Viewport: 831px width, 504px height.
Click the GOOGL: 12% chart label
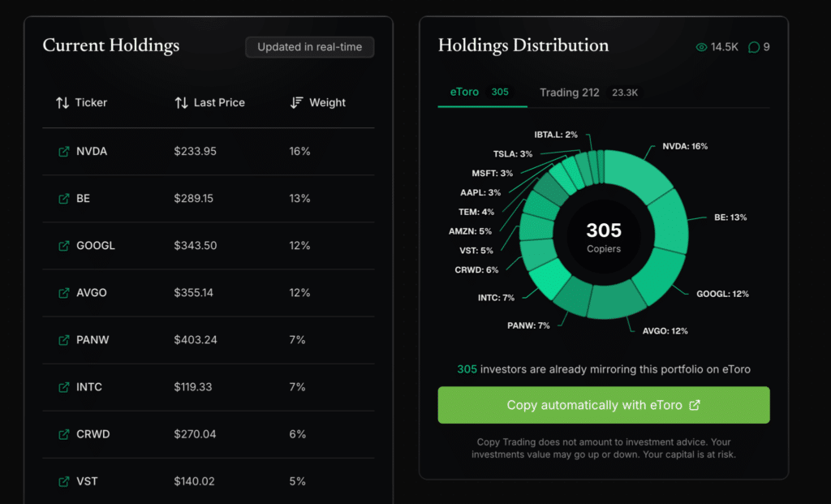coord(722,294)
